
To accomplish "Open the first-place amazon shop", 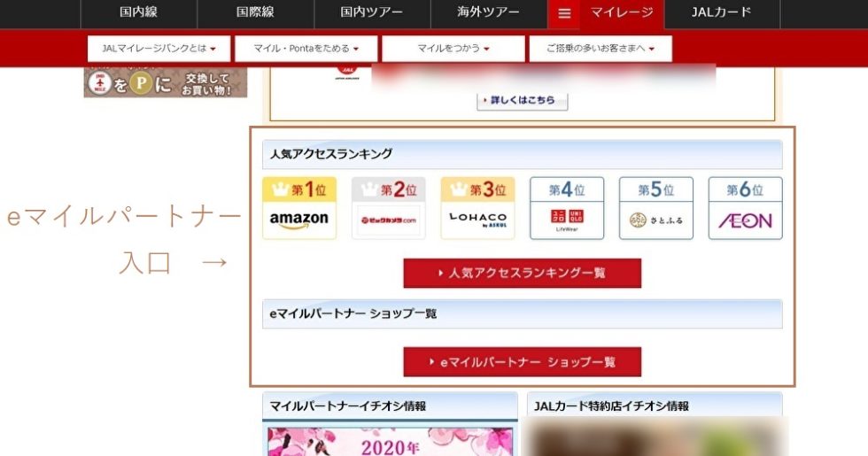I will [299, 208].
